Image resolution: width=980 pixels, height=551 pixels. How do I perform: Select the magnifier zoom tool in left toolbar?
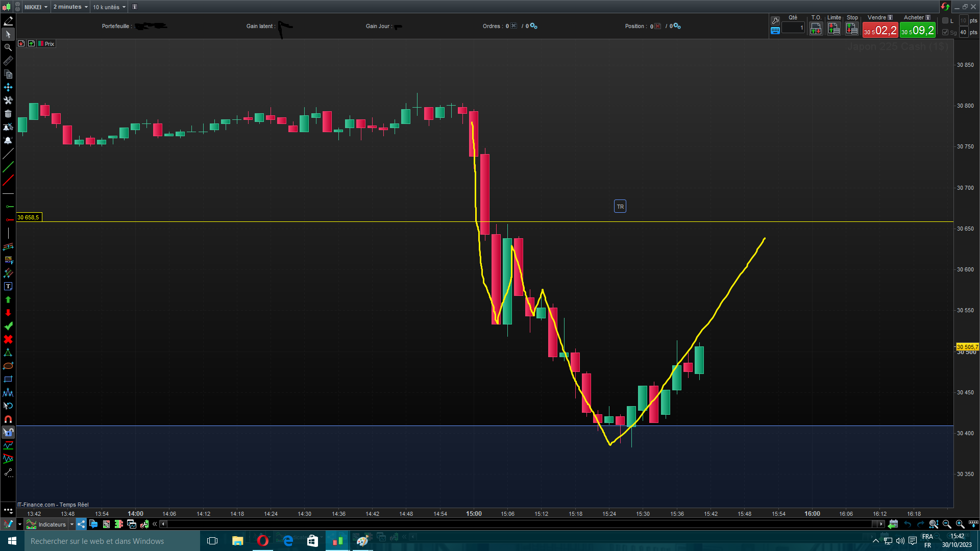click(x=8, y=47)
